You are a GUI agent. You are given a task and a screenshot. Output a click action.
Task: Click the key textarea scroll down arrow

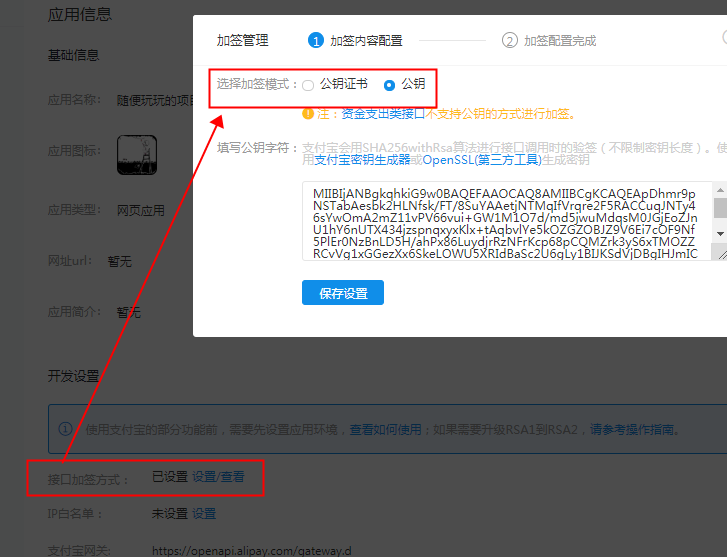(x=720, y=234)
